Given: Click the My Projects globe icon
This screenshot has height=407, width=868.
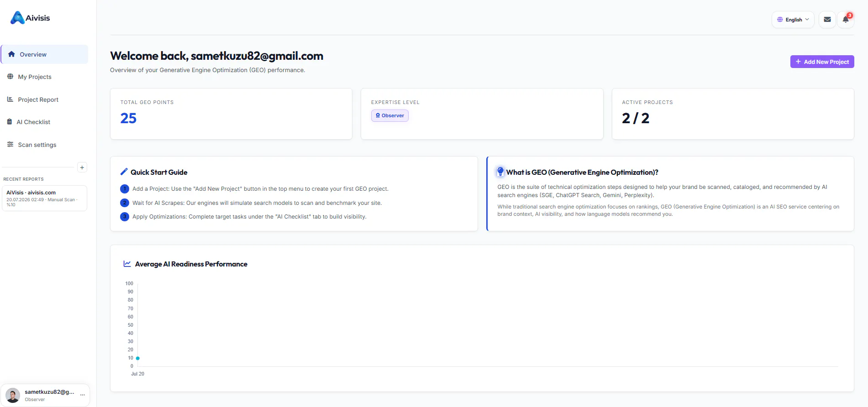Looking at the screenshot, I should 10,76.
